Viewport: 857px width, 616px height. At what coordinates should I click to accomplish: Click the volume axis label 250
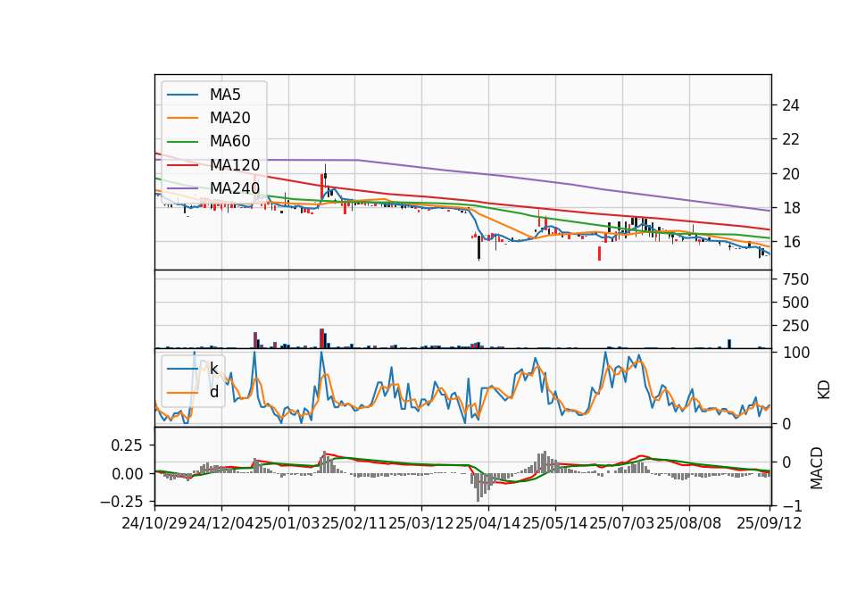[x=795, y=326]
